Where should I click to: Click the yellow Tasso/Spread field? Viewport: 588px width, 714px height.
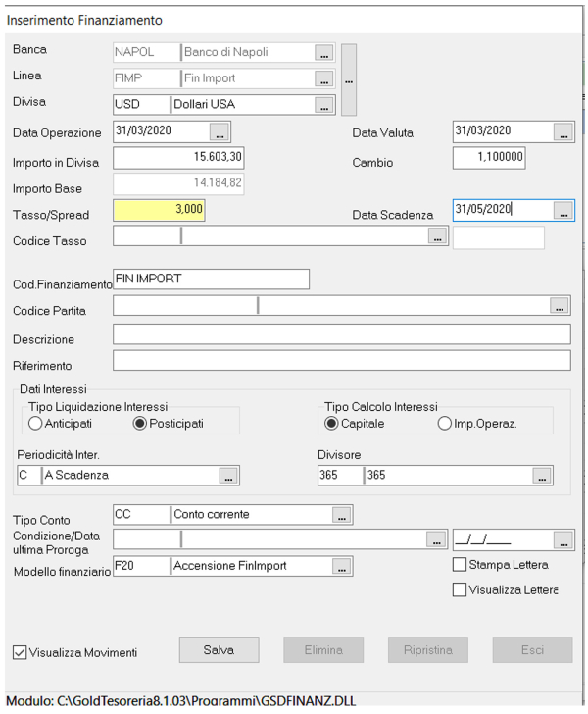[x=160, y=210]
